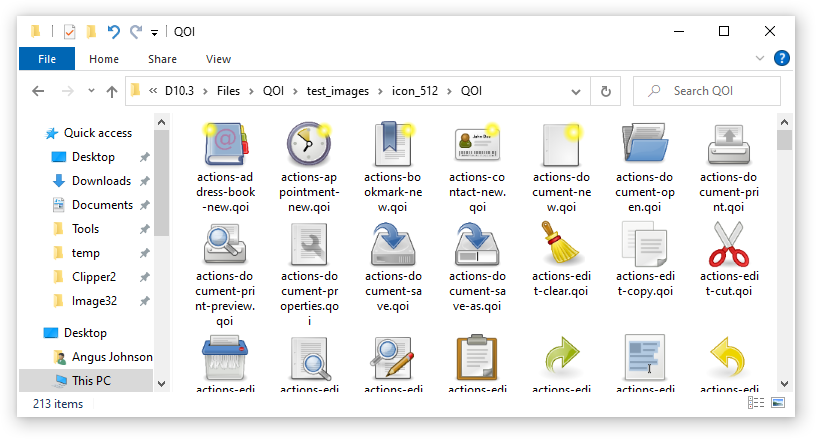Screen dimensions: 816x439
Task: Navigate to icon_512 in the breadcrumb
Action: pyautogui.click(x=415, y=91)
